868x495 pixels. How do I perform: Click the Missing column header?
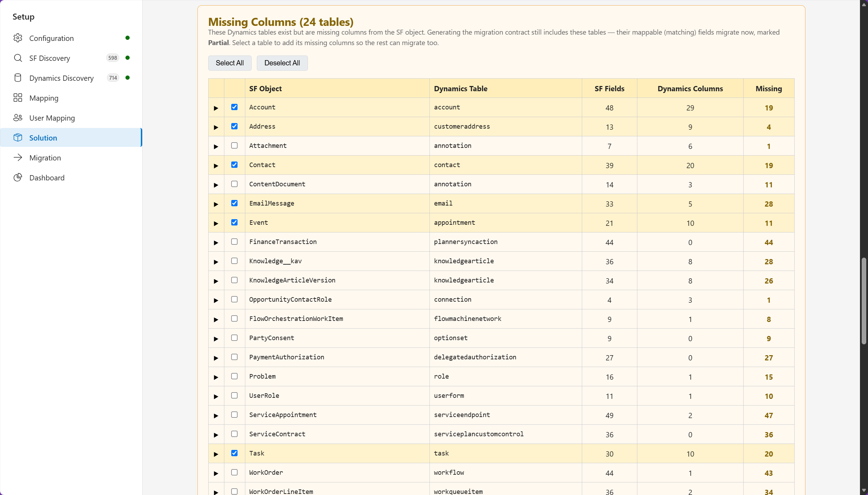click(768, 88)
